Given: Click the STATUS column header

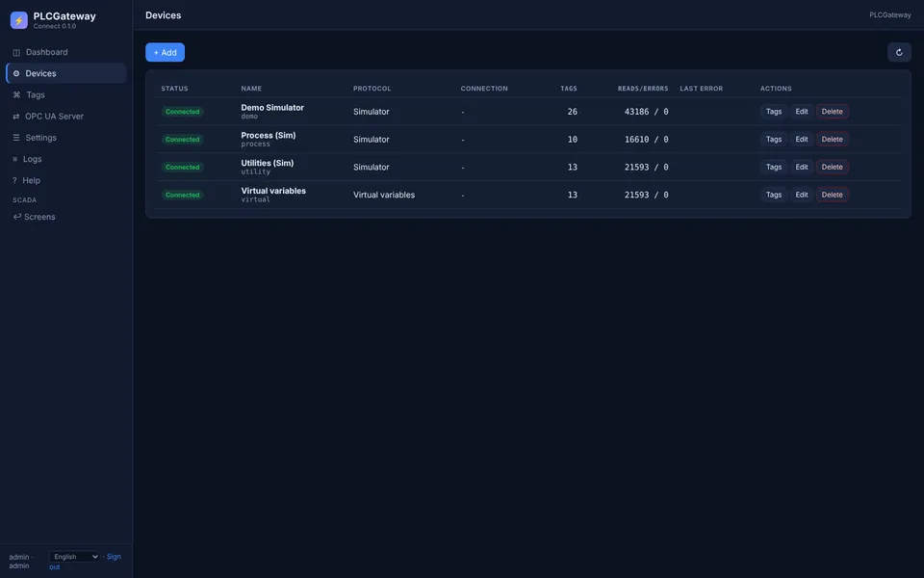Looking at the screenshot, I should [x=174, y=89].
